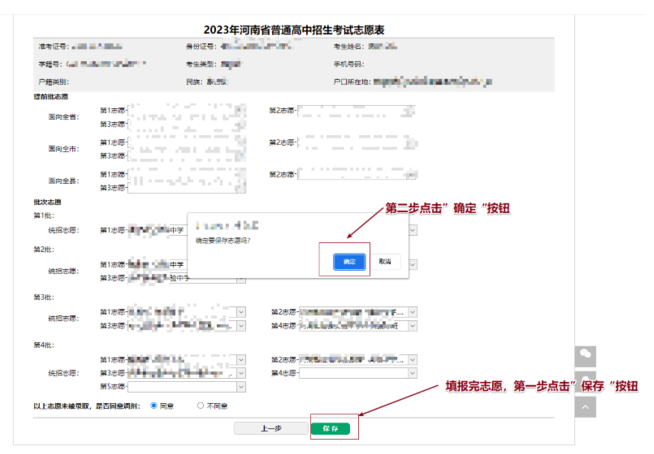
Task: Cancel the save dialog with 取消
Action: pos(385,261)
